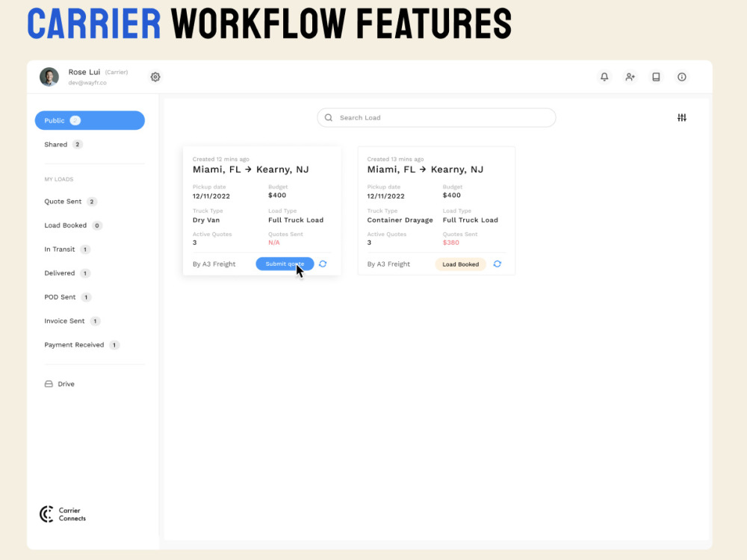Click the N/A quotes sent value
The height and width of the screenshot is (560, 747).
pos(274,243)
